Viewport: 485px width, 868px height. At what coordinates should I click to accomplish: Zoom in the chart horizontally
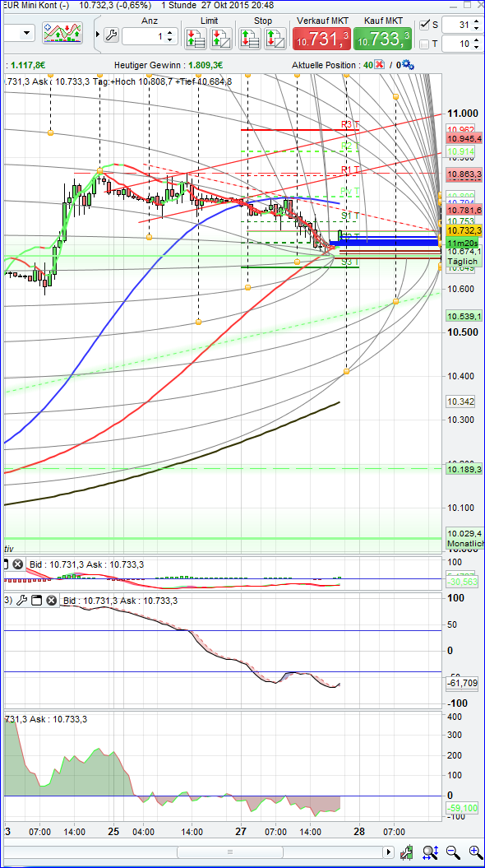475,852
